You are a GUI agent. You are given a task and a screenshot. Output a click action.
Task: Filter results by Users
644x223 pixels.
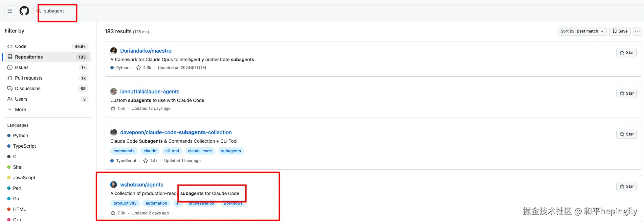point(47,99)
